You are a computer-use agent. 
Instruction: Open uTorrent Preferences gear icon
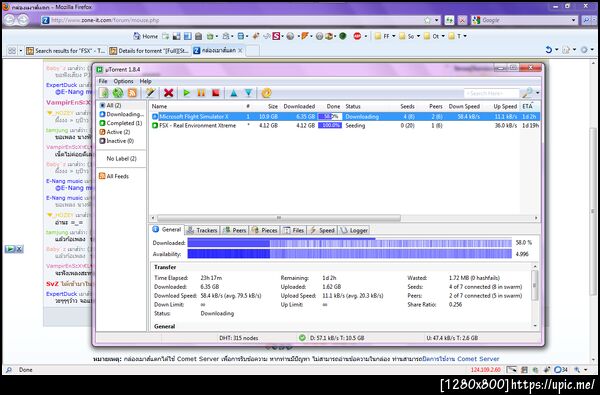point(266,93)
